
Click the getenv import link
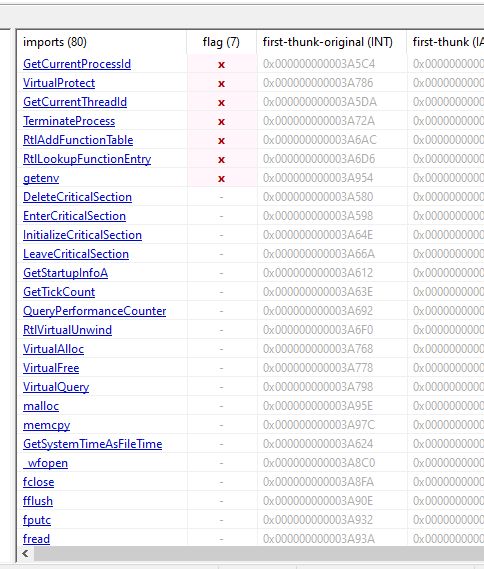(41, 178)
